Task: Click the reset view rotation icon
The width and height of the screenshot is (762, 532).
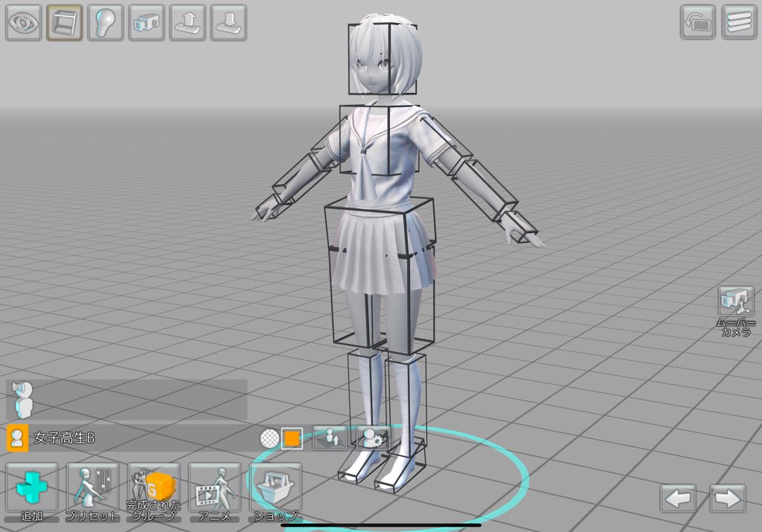Action: (x=697, y=22)
